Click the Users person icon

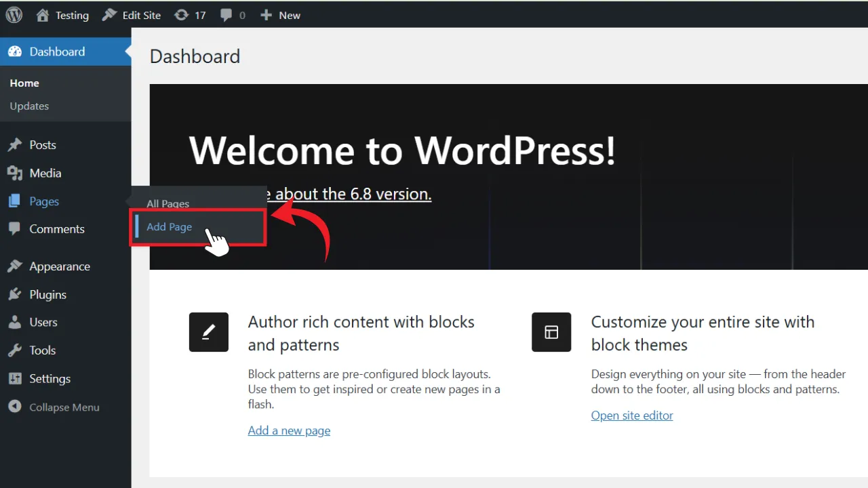pyautogui.click(x=15, y=323)
